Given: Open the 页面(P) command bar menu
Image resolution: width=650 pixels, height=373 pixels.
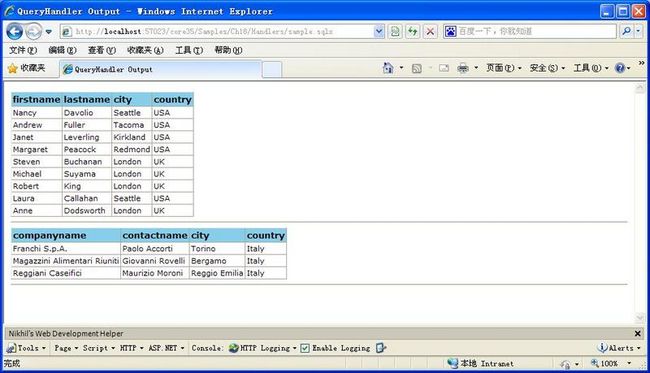Looking at the screenshot, I should pyautogui.click(x=504, y=68).
